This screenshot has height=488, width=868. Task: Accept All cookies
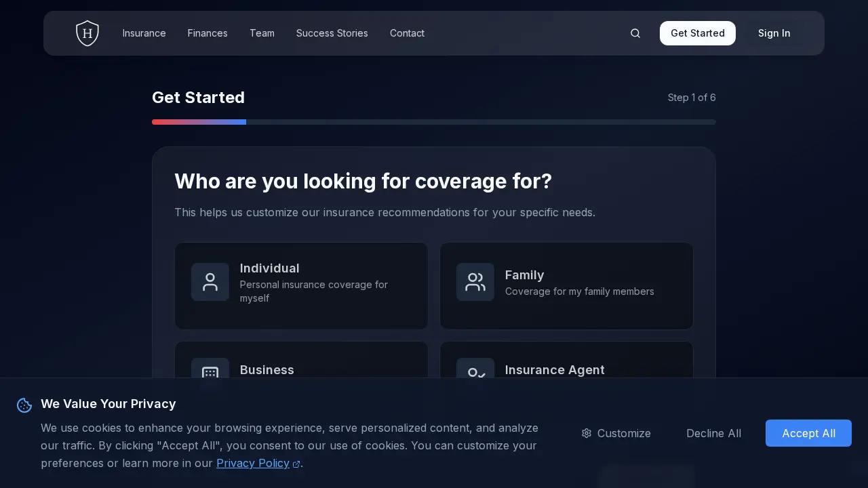tap(808, 433)
